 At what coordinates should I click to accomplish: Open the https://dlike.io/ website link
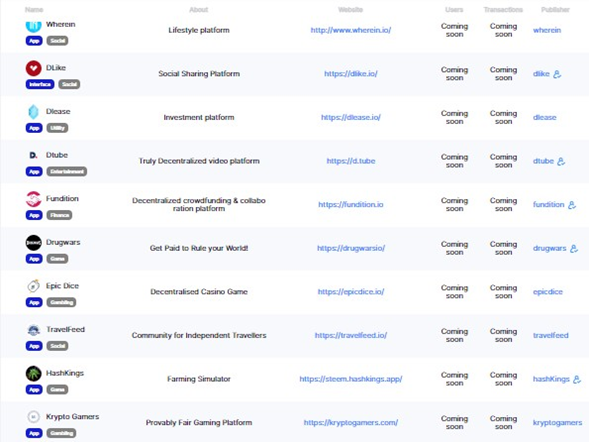point(350,74)
